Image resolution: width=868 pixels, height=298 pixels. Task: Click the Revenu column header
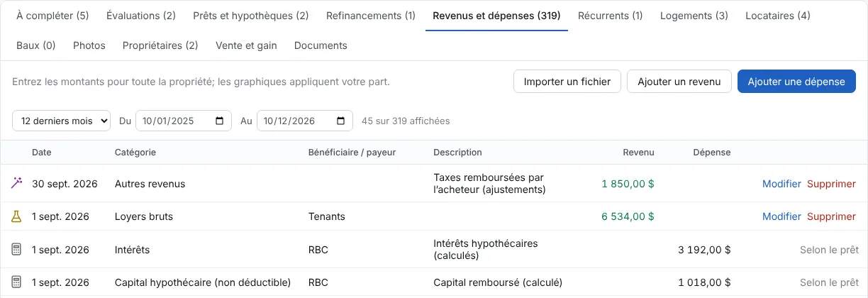click(638, 153)
